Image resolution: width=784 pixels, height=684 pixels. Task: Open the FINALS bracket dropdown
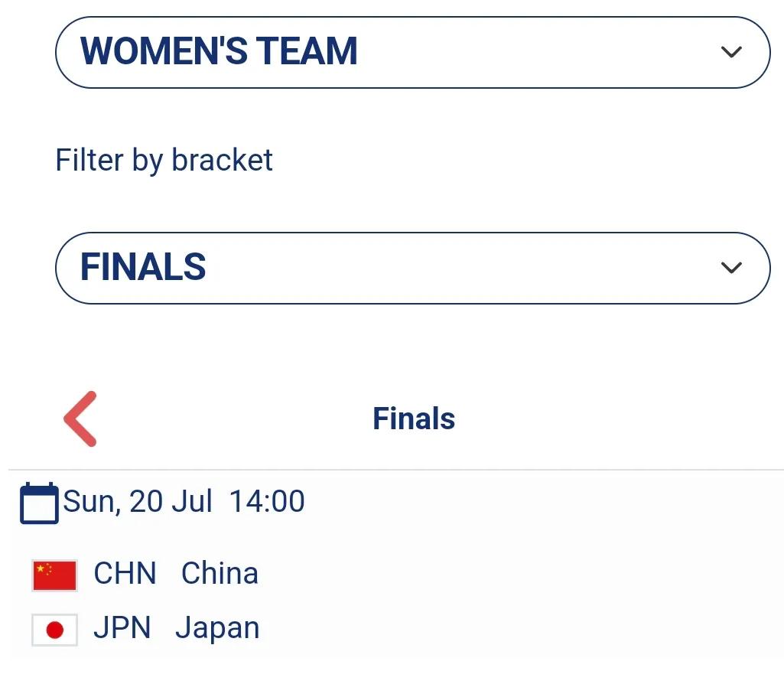click(412, 268)
